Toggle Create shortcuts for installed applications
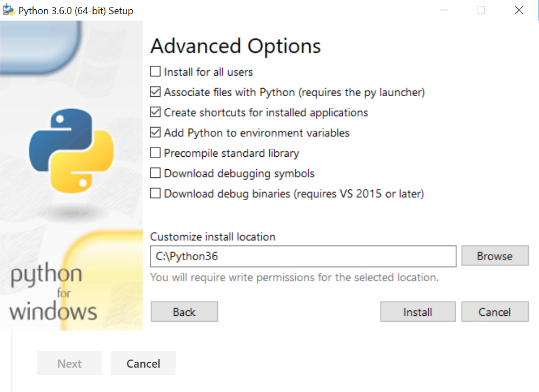539x392 pixels. (155, 112)
